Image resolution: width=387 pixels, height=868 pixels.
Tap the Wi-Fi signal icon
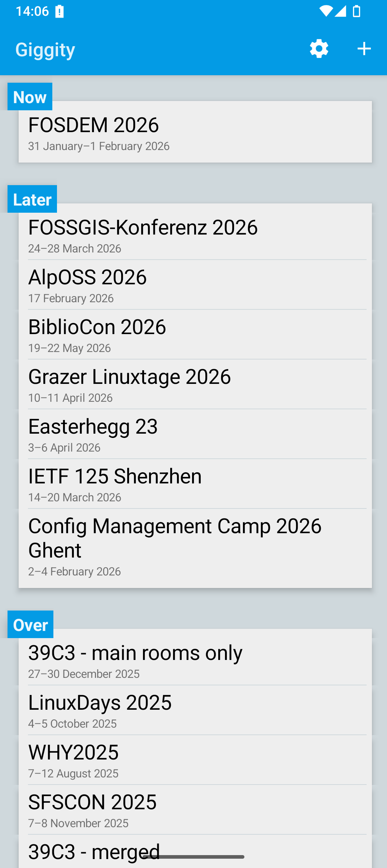coord(326,11)
